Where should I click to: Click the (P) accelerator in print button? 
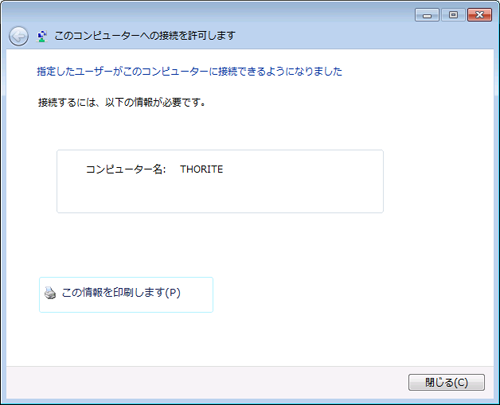[x=173, y=293]
